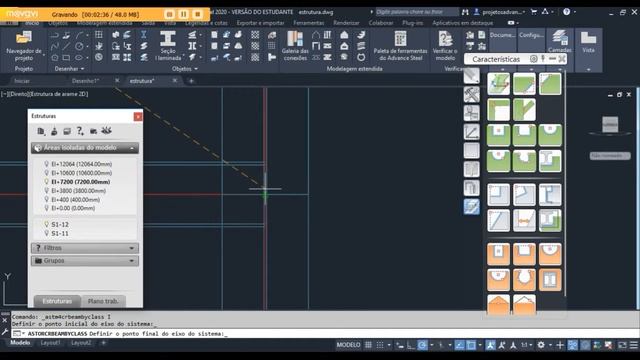Viewport: 640px width, 360px height.
Task: Run Verificar o modelo check
Action: (x=445, y=46)
